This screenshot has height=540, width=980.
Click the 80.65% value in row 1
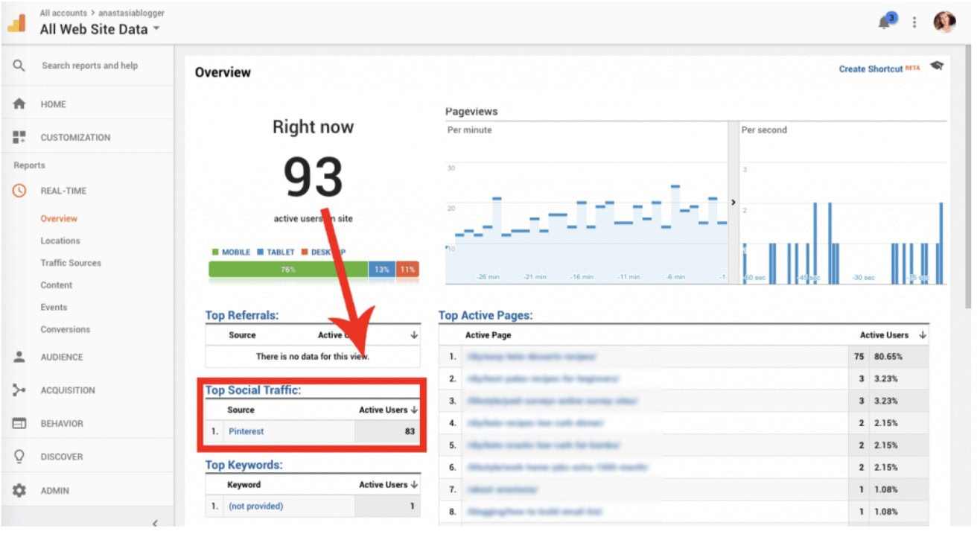coord(888,357)
